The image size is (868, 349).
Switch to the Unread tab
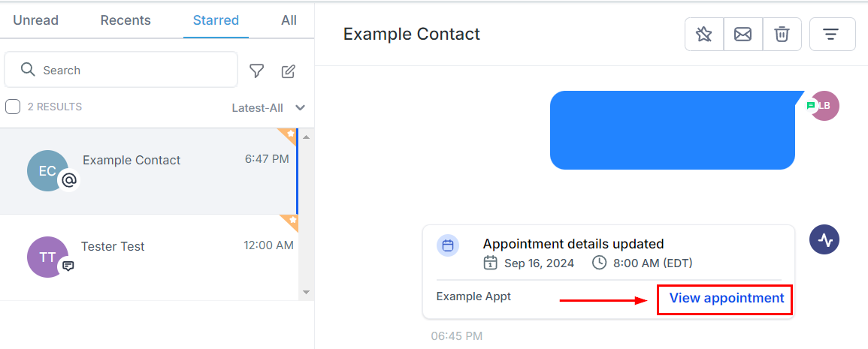(x=35, y=20)
